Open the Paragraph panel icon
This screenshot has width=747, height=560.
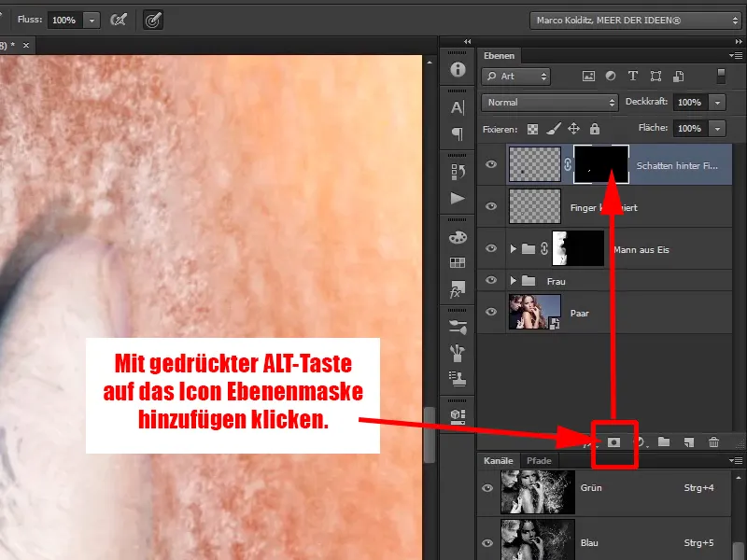[x=458, y=133]
